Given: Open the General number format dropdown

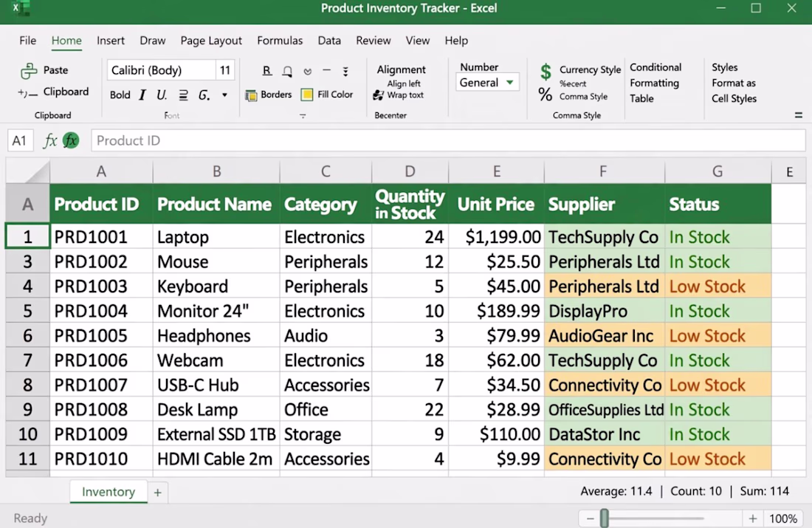Looking at the screenshot, I should pos(487,83).
